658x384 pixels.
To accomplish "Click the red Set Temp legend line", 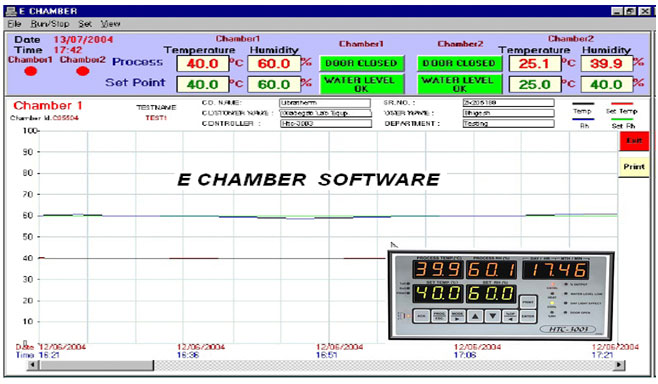I will coord(622,104).
